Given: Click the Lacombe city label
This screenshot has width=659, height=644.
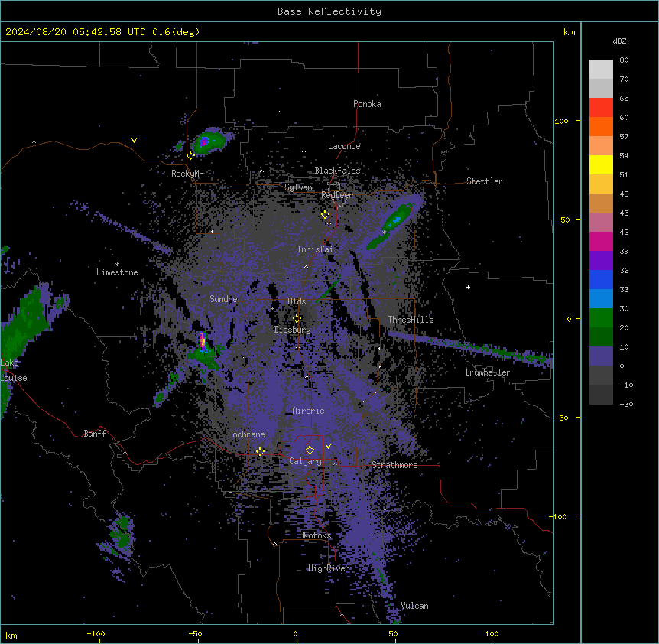Looking at the screenshot, I should [344, 146].
